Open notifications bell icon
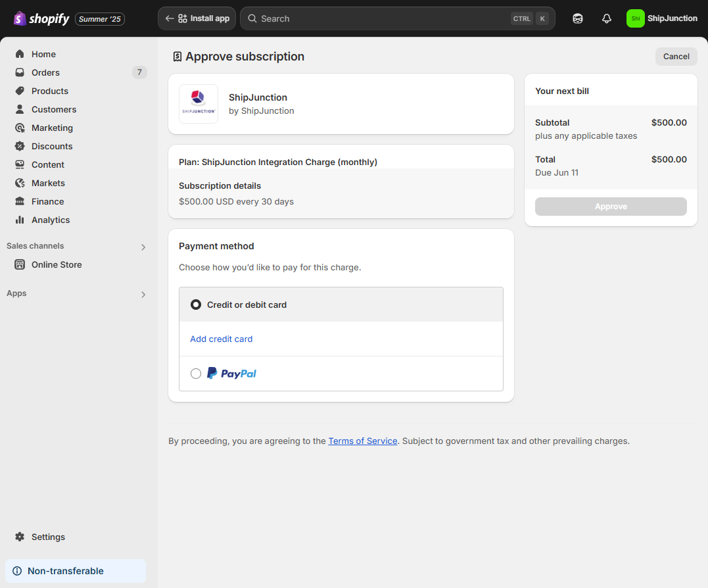The width and height of the screenshot is (708, 588). 606,18
